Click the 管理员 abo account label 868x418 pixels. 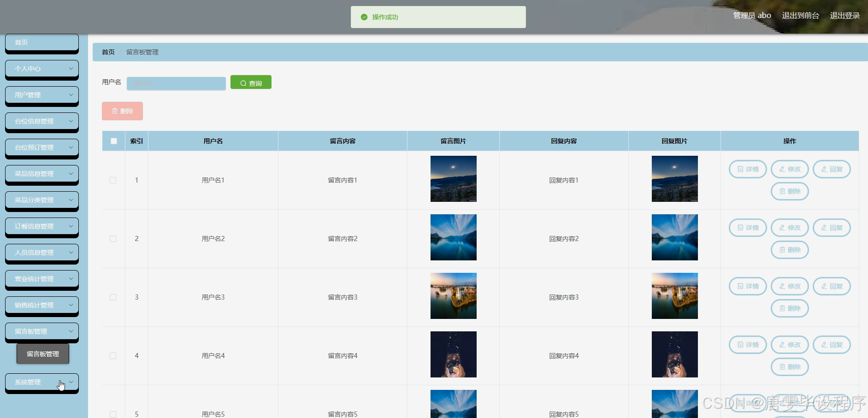point(752,16)
